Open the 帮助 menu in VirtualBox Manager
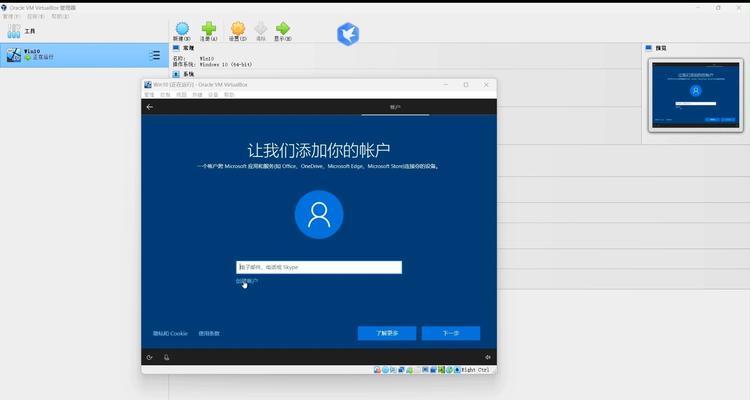Viewport: 750px width, 400px height. pyautogui.click(x=60, y=16)
